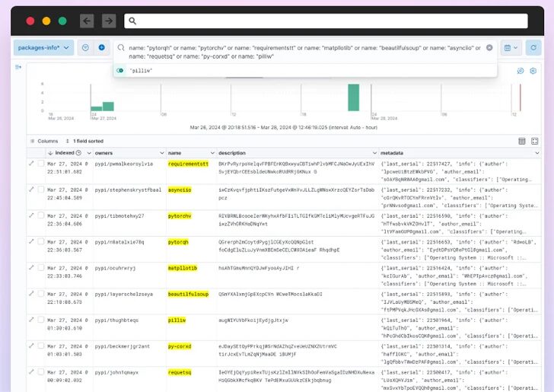
Task: Click the tall green histogram bar
Action: (x=354, y=97)
